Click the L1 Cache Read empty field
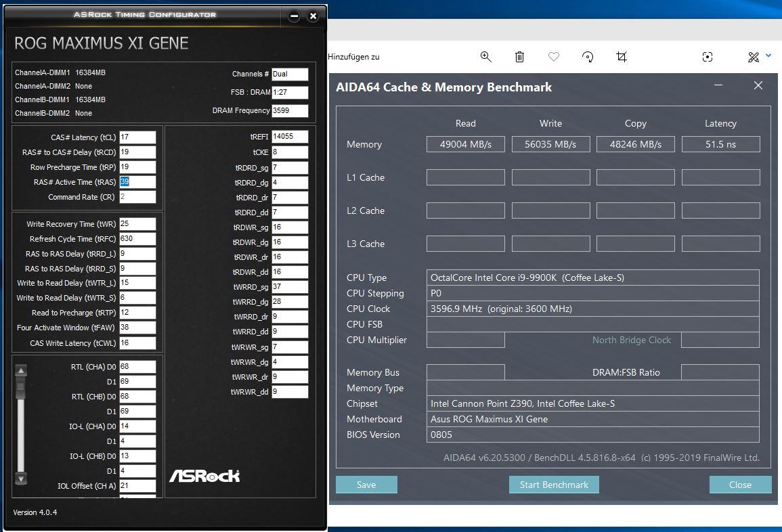 [x=465, y=177]
